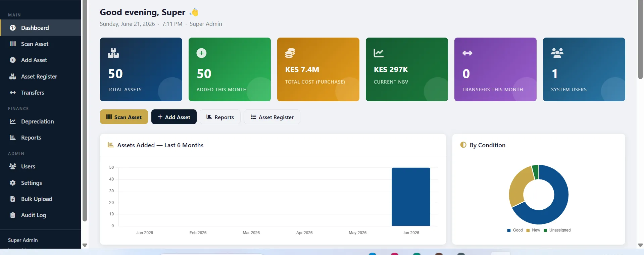Image resolution: width=644 pixels, height=255 pixels.
Task: Open the Dashboard sidebar item
Action: pos(40,28)
